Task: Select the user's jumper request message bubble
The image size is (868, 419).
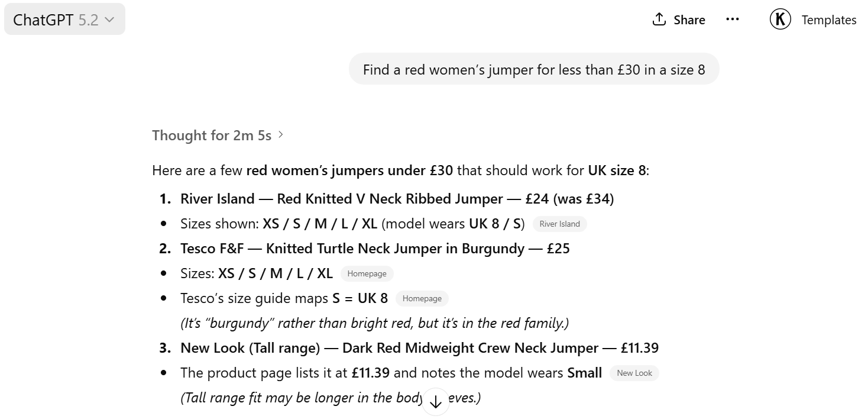Action: pos(534,69)
